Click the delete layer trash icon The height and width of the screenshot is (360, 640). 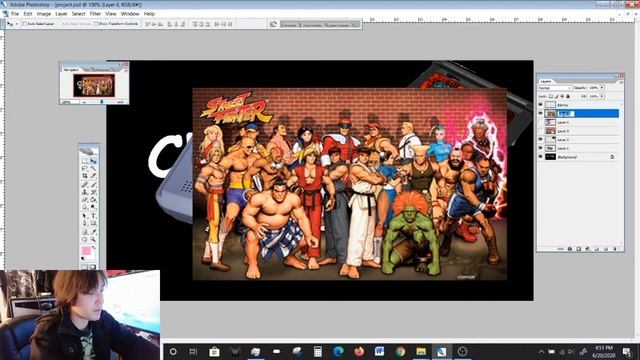615,249
